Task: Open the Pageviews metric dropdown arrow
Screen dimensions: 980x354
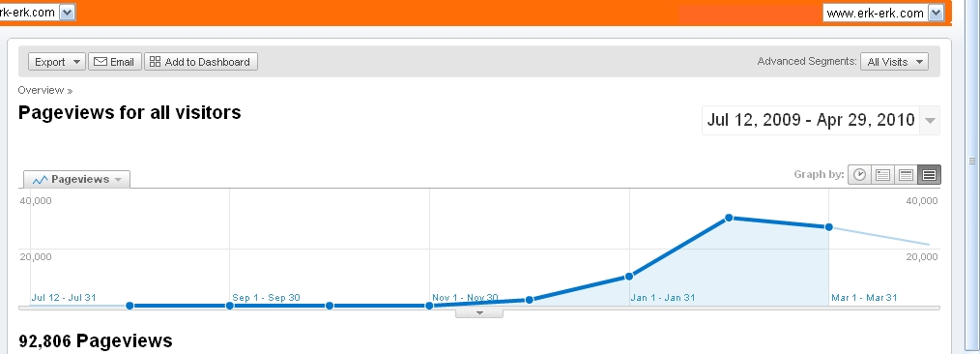Action: tap(117, 180)
